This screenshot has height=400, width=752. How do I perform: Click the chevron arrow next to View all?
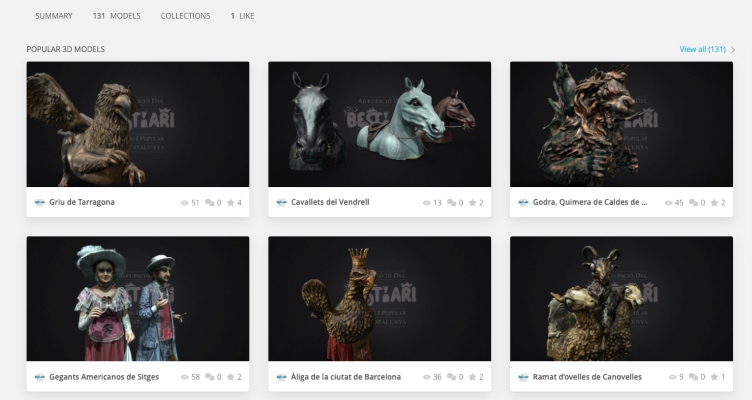733,49
